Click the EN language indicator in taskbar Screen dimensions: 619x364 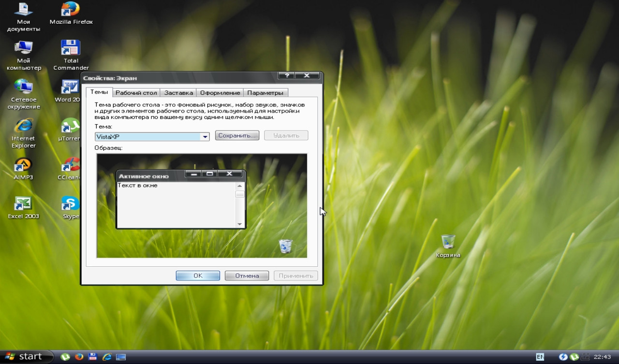point(540,357)
